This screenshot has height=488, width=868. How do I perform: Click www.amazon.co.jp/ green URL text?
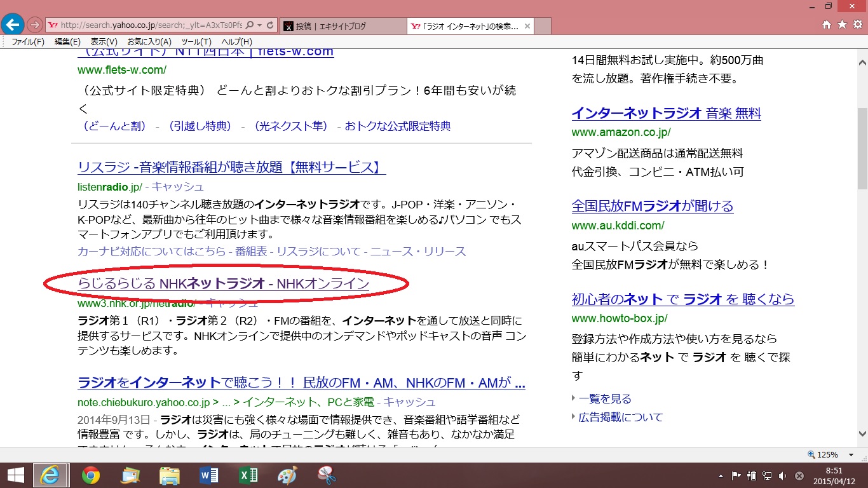(x=621, y=133)
